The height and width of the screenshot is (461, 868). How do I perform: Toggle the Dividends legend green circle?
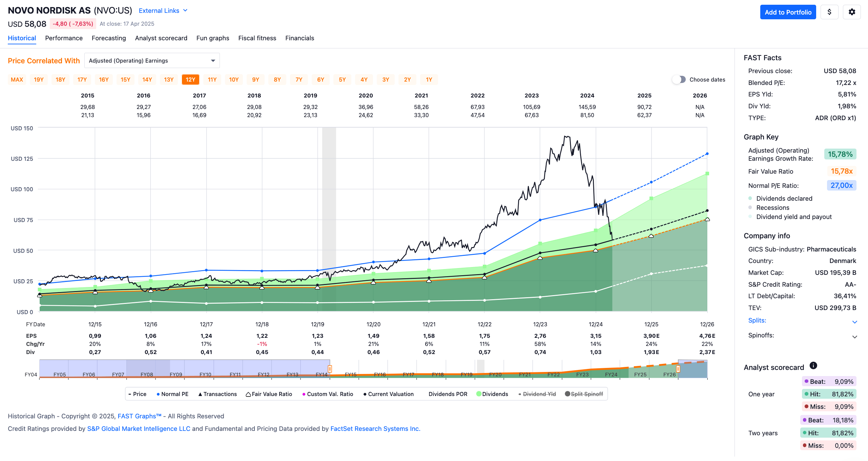479,394
